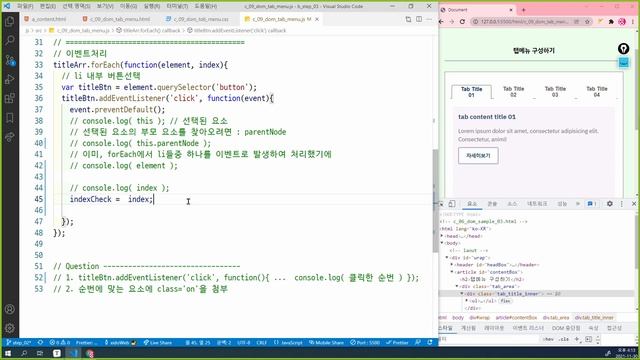The height and width of the screenshot is (360, 640).
Task: Open the c_09_dom_tab_menu.css editor tab
Action: click(x=198, y=19)
